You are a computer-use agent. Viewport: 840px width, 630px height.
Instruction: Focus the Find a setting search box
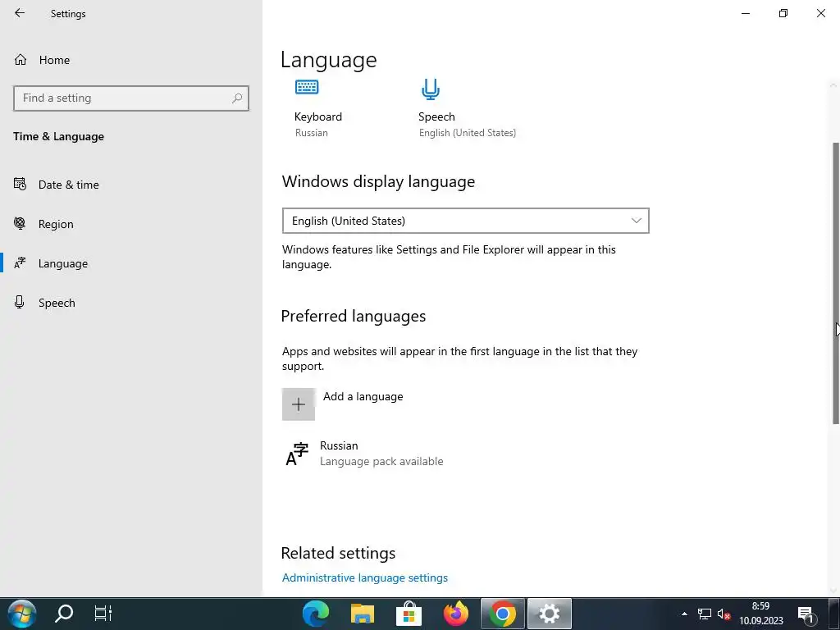pos(130,98)
